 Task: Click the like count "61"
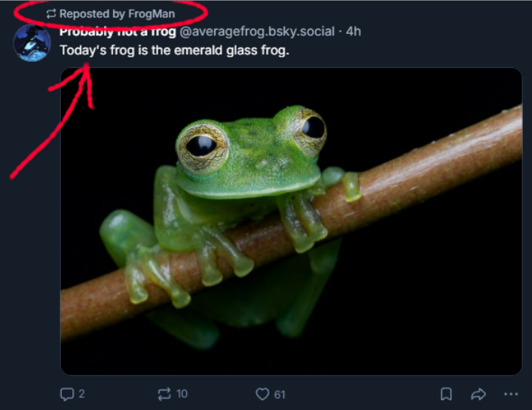click(x=280, y=393)
